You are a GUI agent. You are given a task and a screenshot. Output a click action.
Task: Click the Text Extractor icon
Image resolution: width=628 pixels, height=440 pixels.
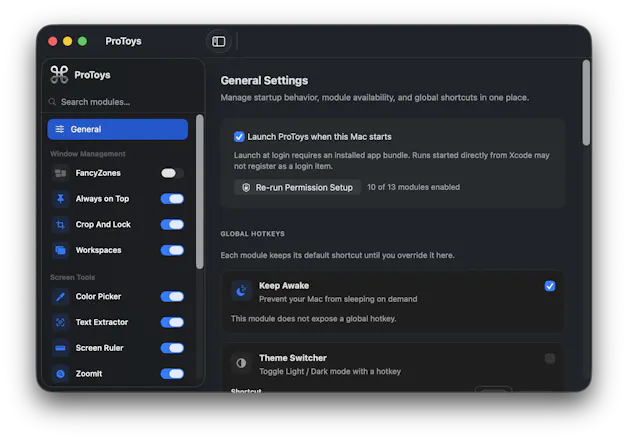click(60, 322)
